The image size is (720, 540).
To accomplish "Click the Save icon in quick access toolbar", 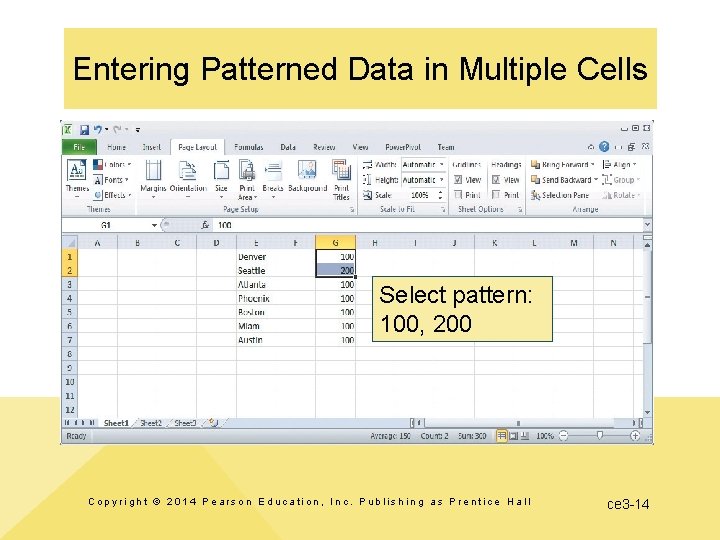I will 84,130.
